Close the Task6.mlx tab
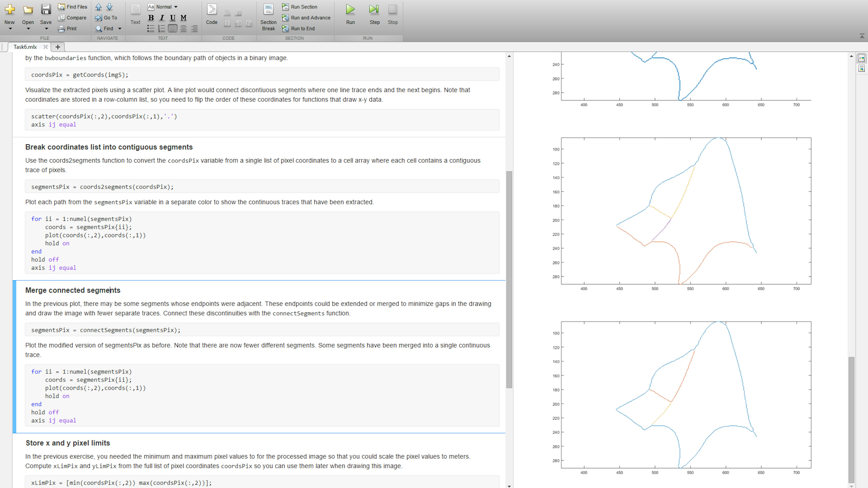Image resolution: width=868 pixels, height=488 pixels. [45, 47]
